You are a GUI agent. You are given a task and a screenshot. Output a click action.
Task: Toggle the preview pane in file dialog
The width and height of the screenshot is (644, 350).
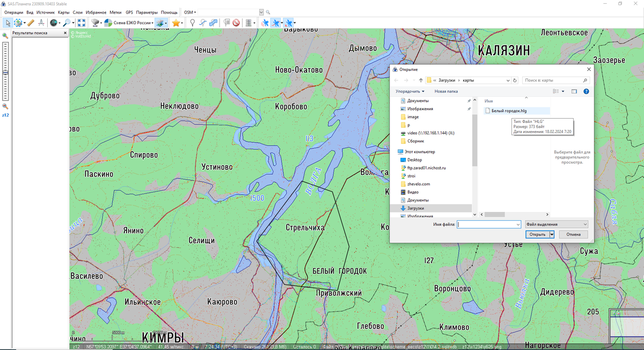[x=574, y=91]
